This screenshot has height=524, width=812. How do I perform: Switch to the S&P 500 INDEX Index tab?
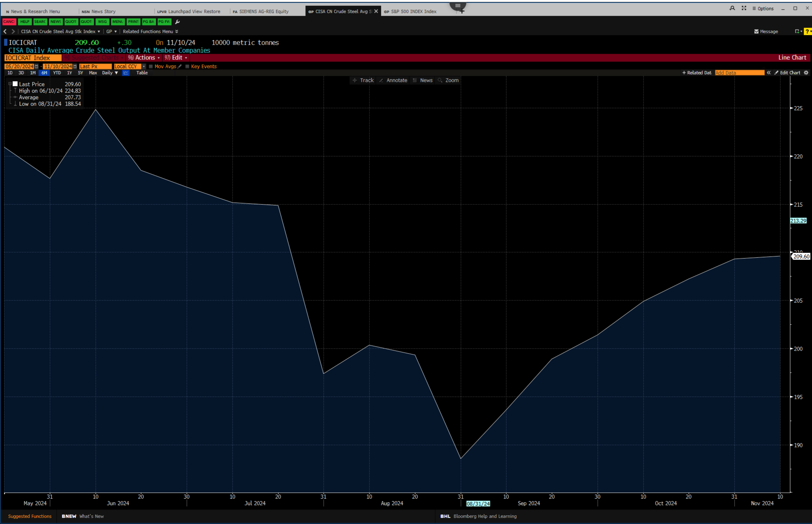(410, 12)
